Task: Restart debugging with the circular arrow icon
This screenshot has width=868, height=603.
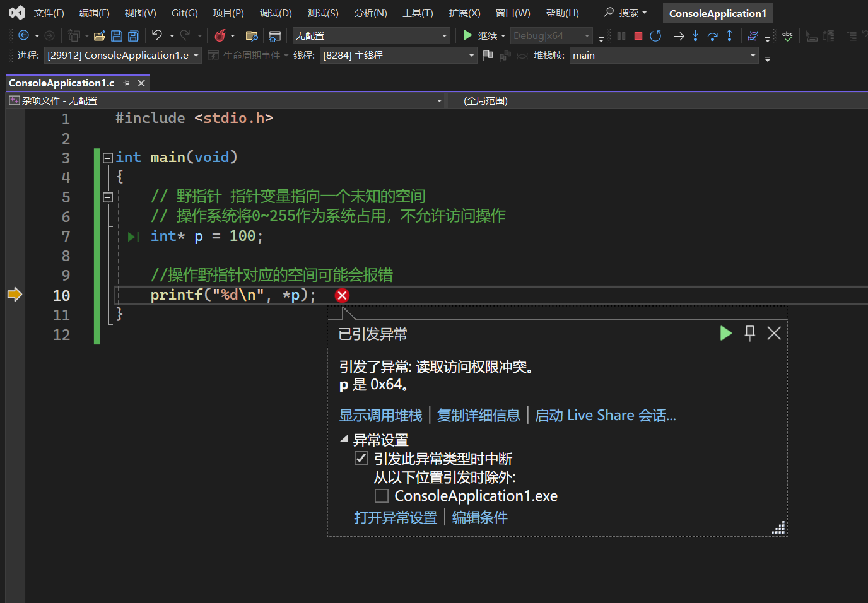Action: [x=655, y=36]
